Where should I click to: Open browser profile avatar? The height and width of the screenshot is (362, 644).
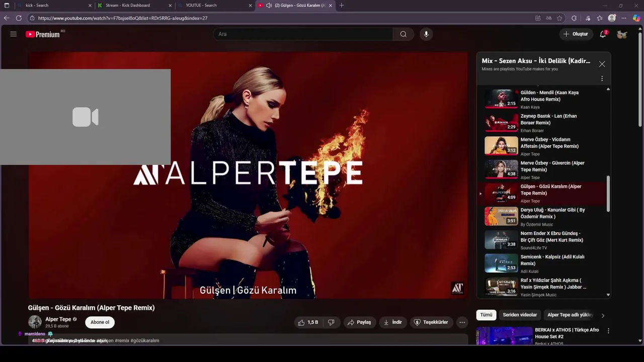coord(612,18)
